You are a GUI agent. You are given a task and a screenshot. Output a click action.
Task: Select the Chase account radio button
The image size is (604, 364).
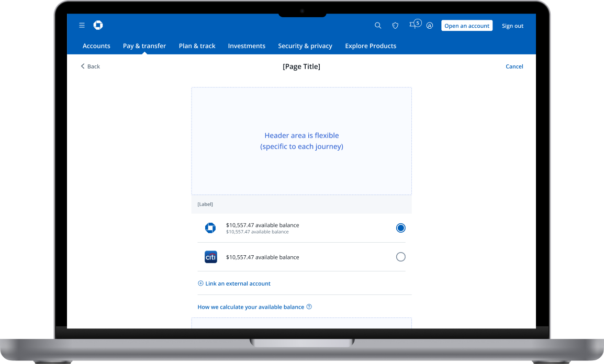(400, 228)
